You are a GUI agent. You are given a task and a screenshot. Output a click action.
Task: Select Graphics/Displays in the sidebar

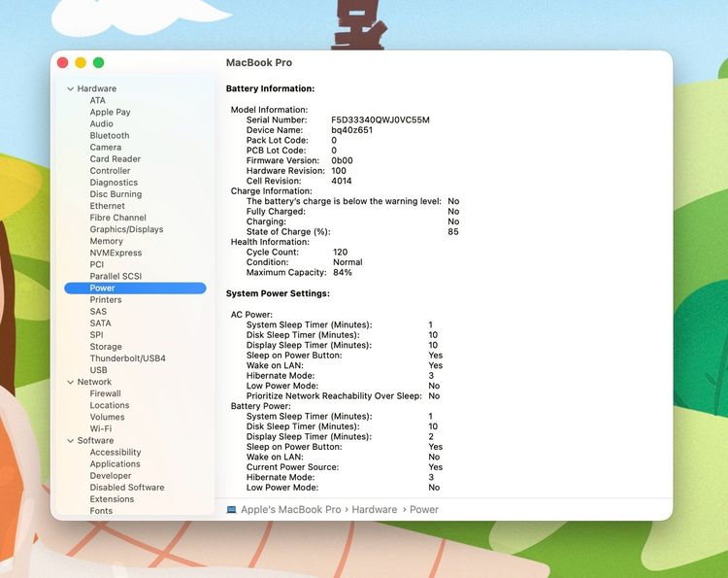pyautogui.click(x=126, y=229)
